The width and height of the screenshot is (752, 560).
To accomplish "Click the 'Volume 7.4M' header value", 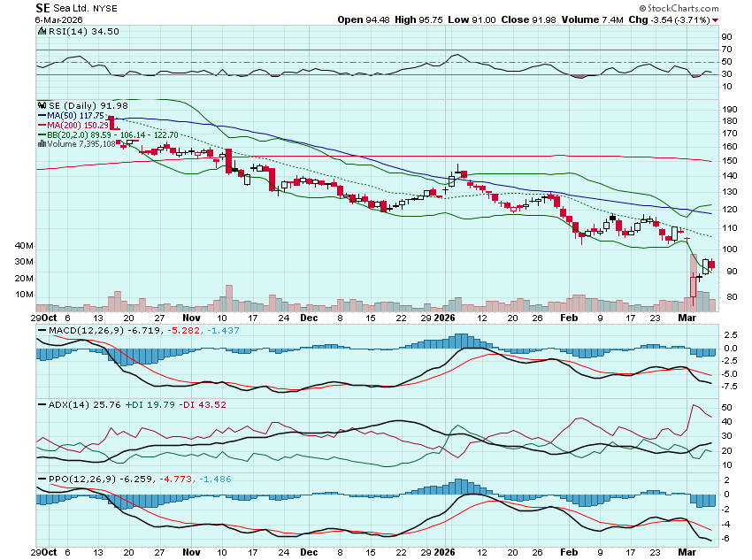I will point(592,20).
